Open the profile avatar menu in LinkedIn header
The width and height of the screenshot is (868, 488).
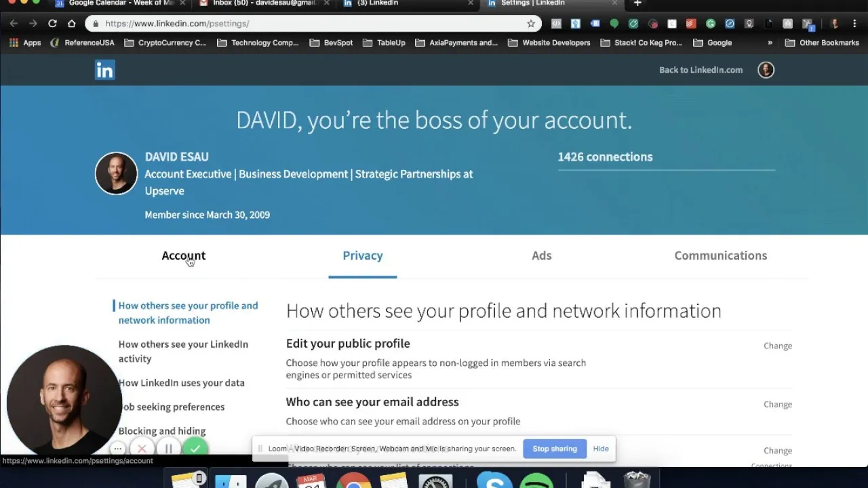point(766,70)
